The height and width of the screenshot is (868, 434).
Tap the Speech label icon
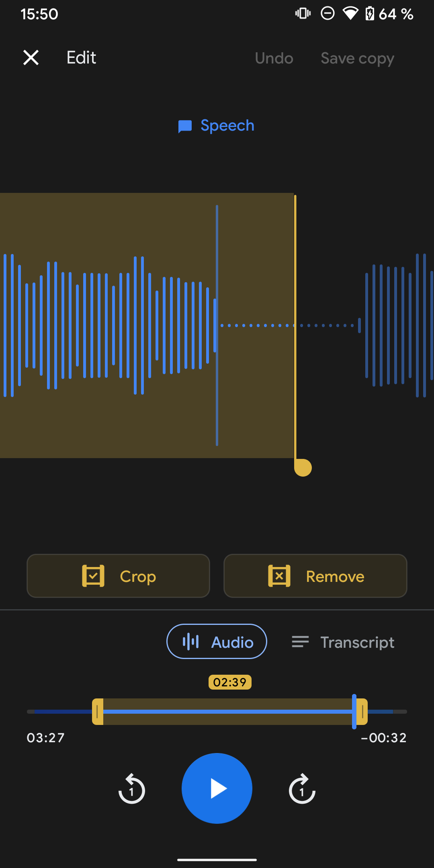point(185,126)
